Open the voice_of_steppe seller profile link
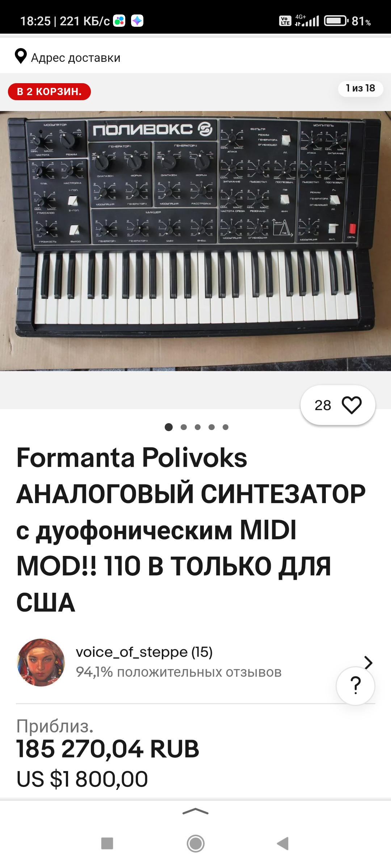Screen dimensions: 391x868 click(144, 652)
